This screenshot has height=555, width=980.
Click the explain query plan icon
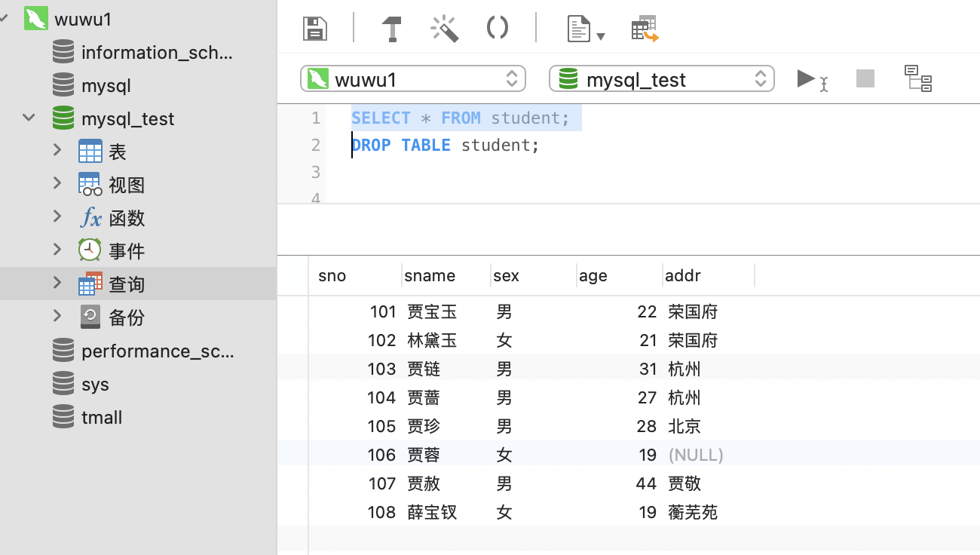[918, 78]
